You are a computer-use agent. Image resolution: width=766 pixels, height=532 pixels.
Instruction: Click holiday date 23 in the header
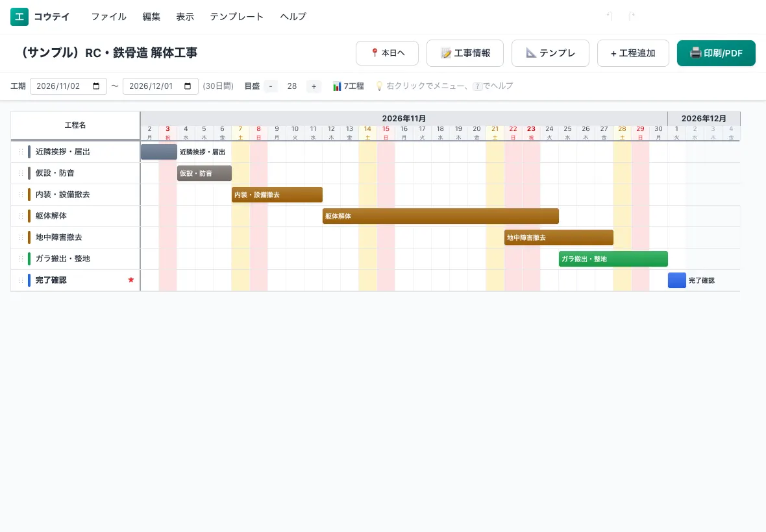(x=531, y=133)
